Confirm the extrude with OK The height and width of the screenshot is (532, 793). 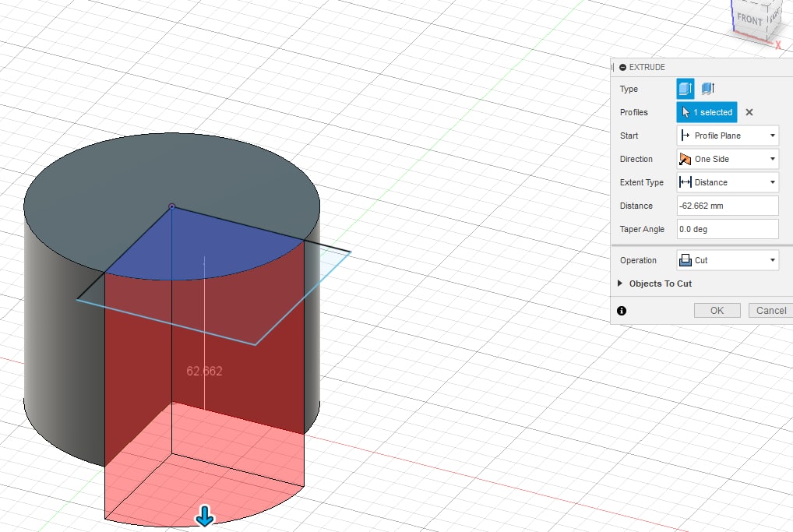click(717, 311)
